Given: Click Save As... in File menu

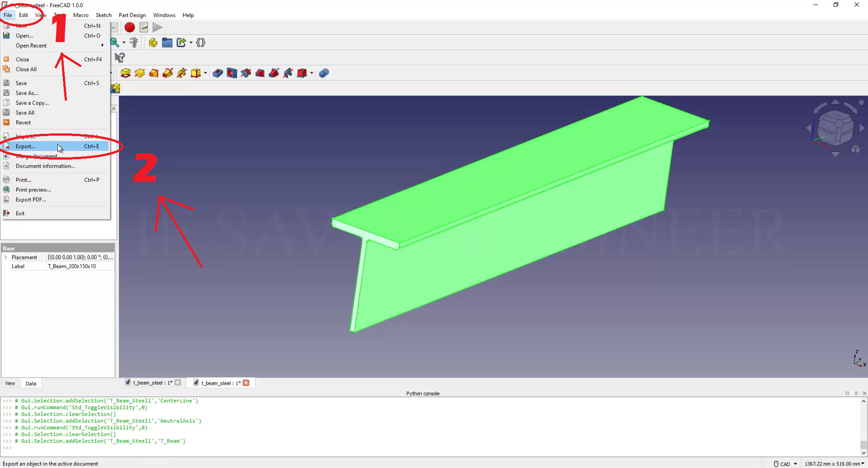Looking at the screenshot, I should (x=27, y=93).
